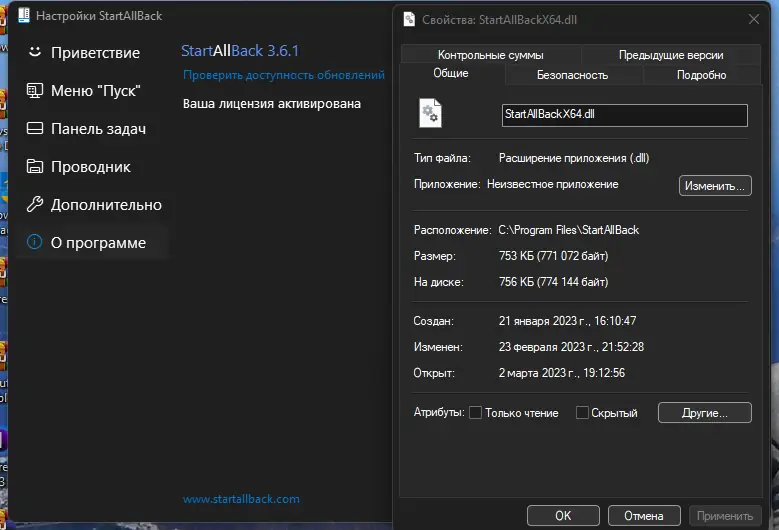Click the Изменить... button

(715, 186)
